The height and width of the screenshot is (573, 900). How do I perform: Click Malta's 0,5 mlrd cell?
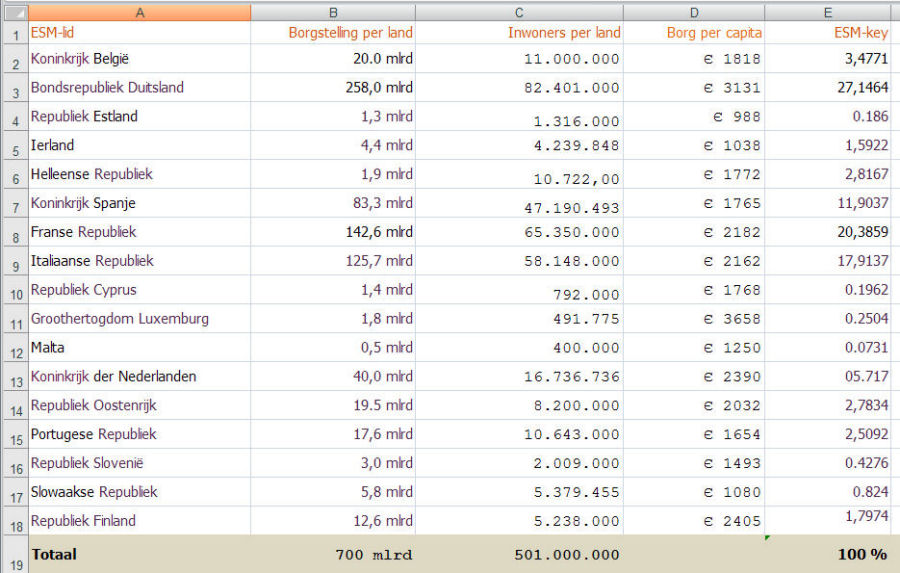pyautogui.click(x=333, y=348)
